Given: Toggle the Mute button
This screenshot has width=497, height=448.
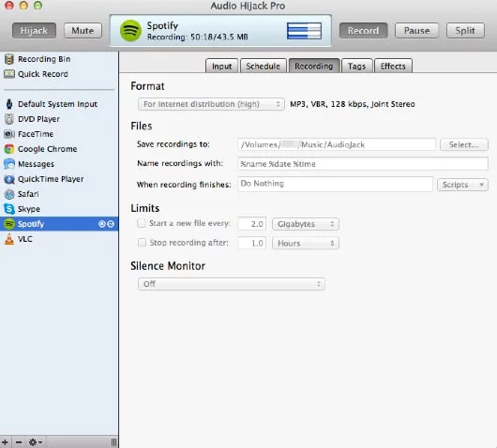Looking at the screenshot, I should point(83,31).
